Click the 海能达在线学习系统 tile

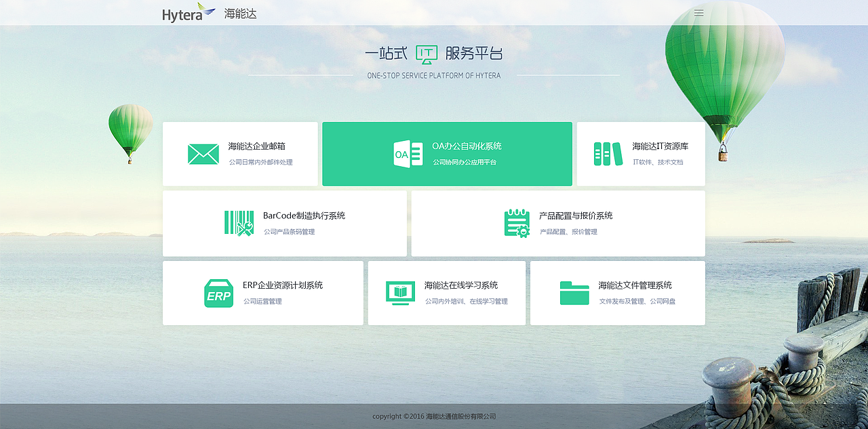click(x=447, y=293)
